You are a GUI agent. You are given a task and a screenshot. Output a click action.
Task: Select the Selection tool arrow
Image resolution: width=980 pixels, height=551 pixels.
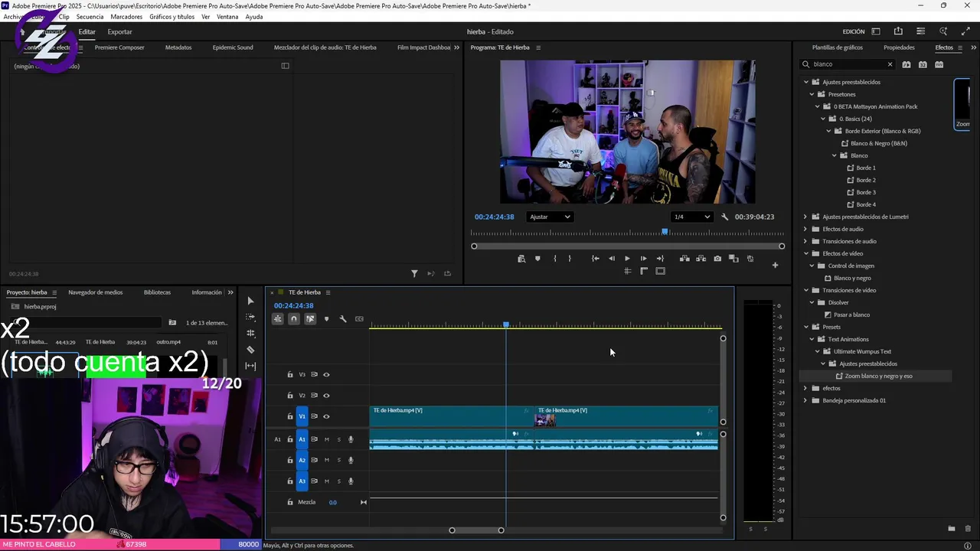coord(250,301)
